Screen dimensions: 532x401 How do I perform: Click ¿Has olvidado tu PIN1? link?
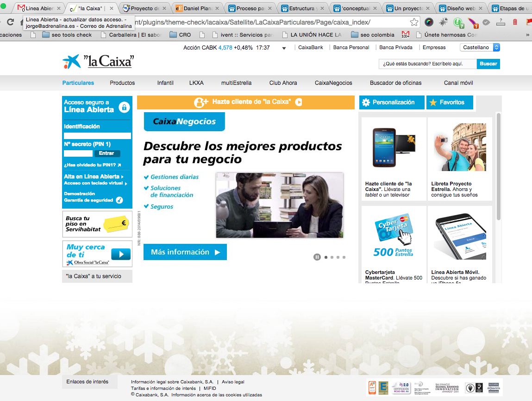pyautogui.click(x=92, y=165)
